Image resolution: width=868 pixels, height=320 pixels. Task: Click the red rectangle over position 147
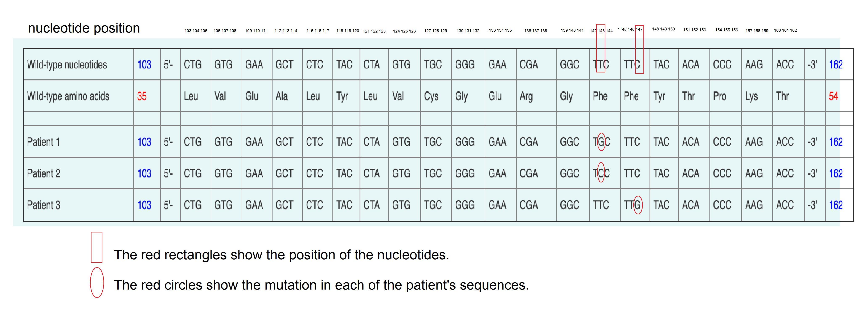tap(639, 49)
